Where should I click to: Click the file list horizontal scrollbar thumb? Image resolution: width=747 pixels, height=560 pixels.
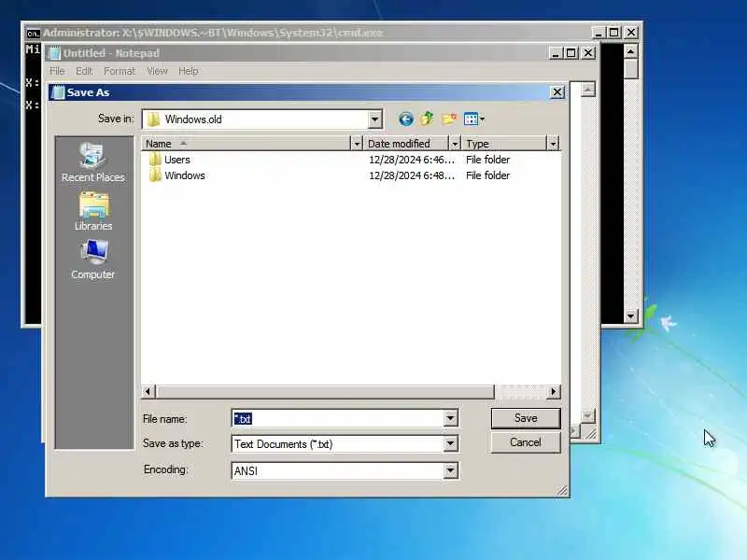324,391
